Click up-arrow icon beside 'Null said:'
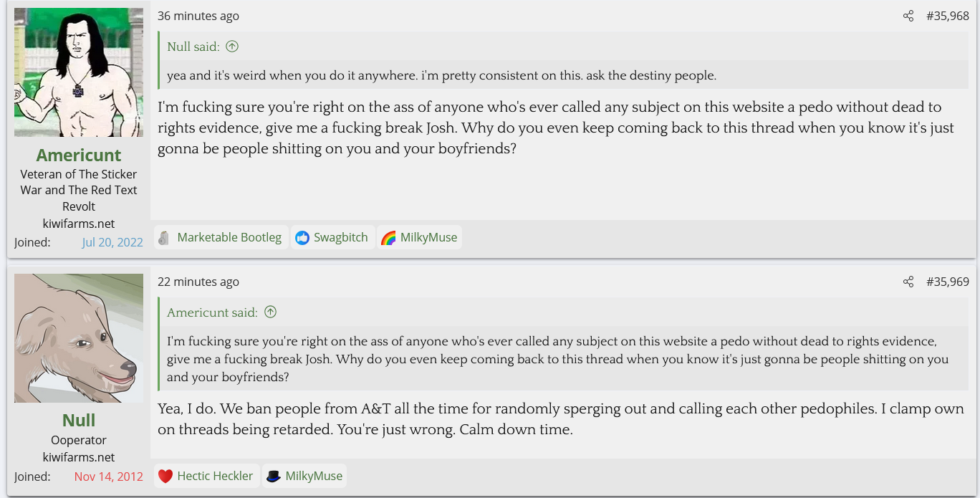 [232, 47]
